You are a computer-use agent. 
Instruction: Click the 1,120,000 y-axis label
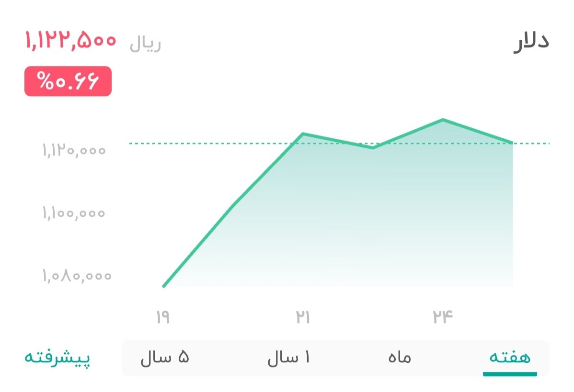74,150
